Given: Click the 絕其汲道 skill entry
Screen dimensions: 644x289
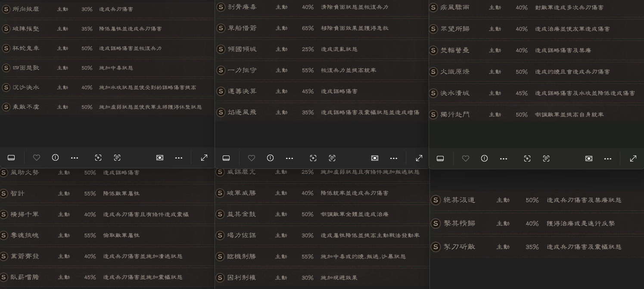Looking at the screenshot, I should (459, 200).
